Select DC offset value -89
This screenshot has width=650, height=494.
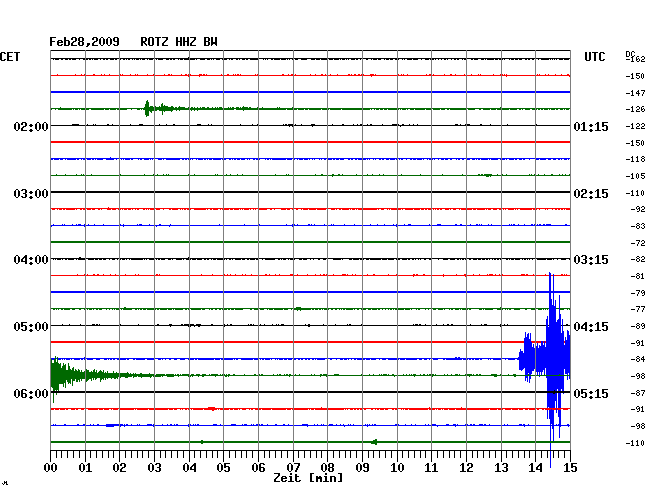point(638,327)
